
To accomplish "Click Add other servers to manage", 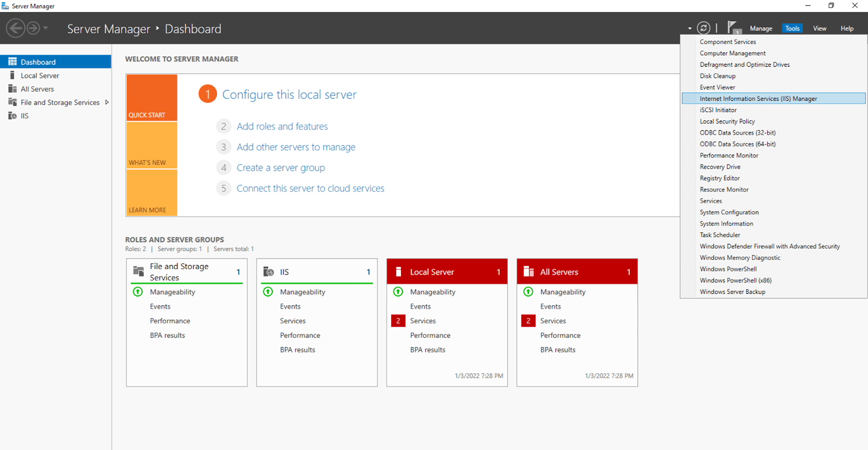I will (296, 147).
